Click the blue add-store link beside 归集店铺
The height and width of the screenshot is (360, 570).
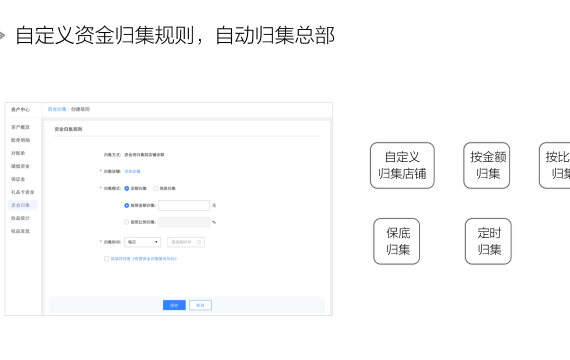[132, 171]
